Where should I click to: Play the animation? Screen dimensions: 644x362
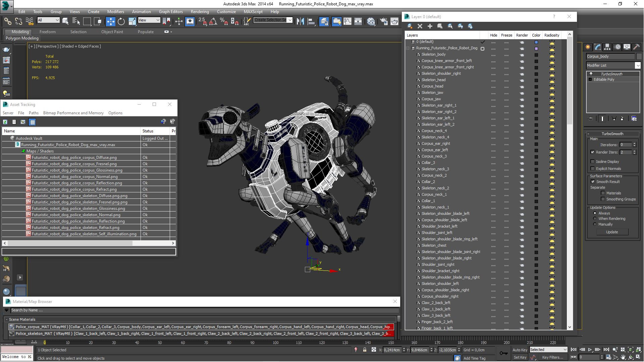(x=590, y=350)
